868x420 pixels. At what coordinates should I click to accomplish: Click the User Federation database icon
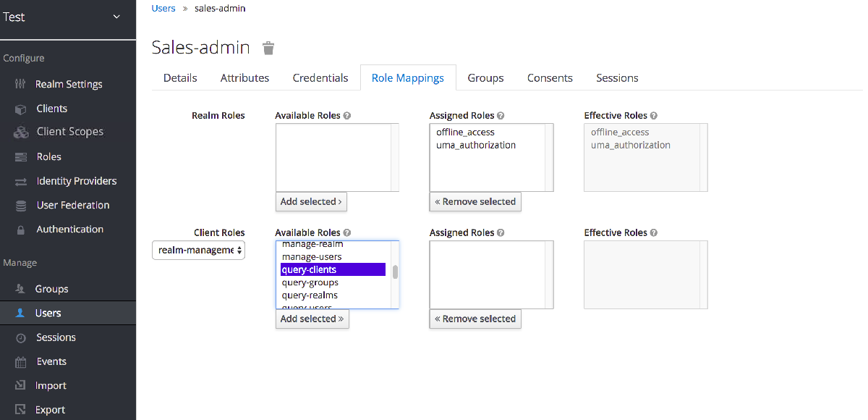(x=21, y=205)
